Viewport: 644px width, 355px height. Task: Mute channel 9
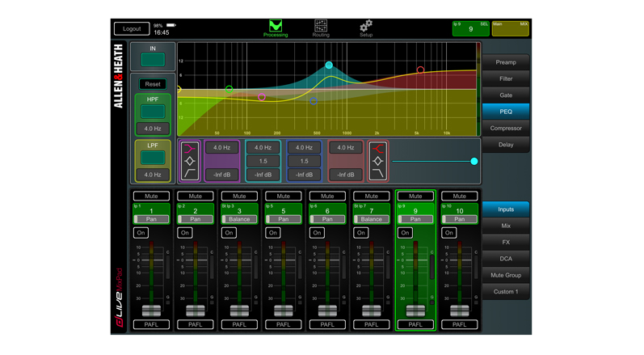point(415,196)
